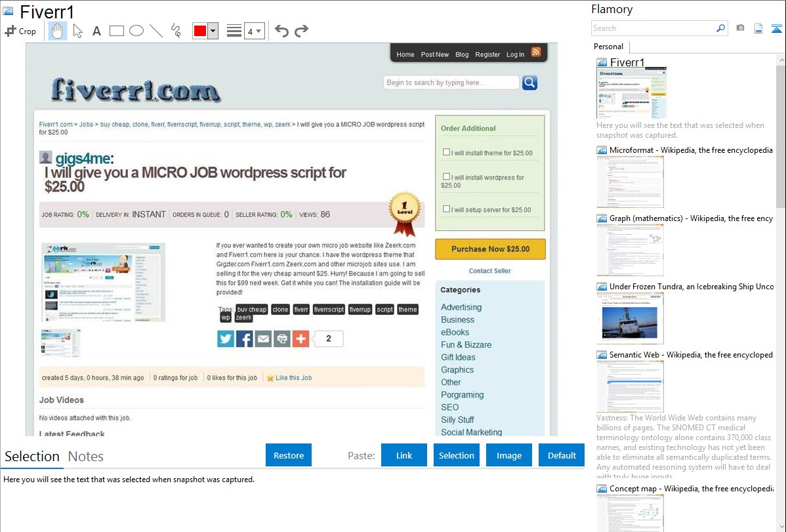The image size is (786, 532).
Task: Open the Selection tab
Action: coord(32,457)
